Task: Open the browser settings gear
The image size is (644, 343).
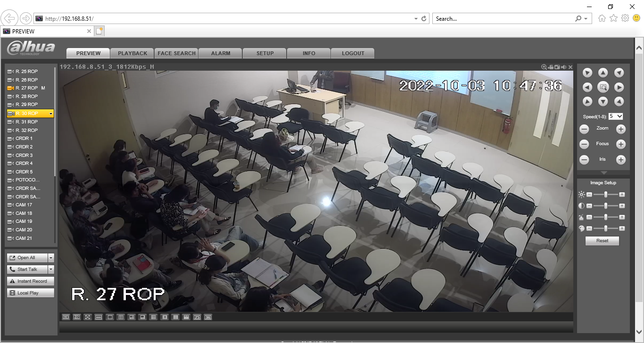Action: (x=625, y=18)
